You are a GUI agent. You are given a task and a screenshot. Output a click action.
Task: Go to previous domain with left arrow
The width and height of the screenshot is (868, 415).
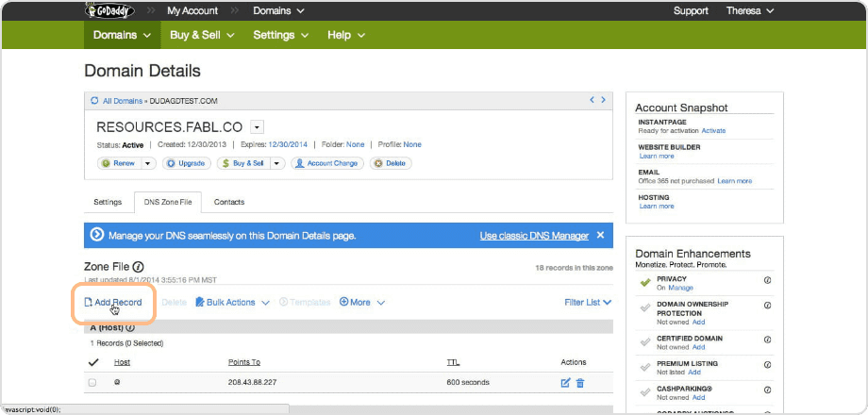pos(592,100)
